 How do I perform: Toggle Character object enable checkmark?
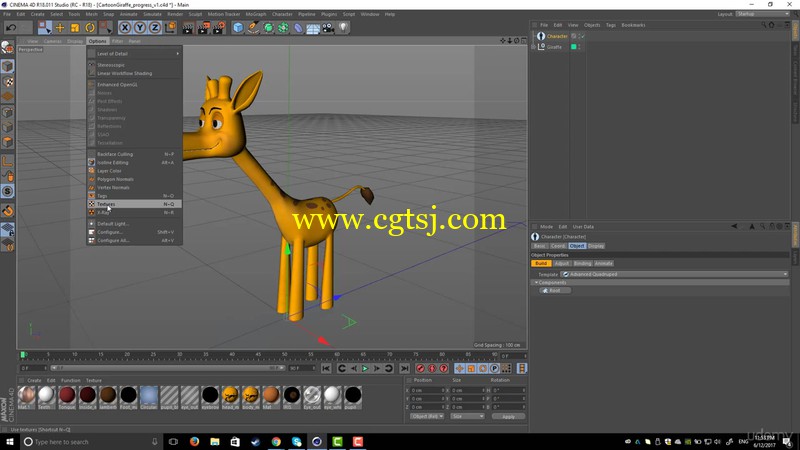click(582, 36)
